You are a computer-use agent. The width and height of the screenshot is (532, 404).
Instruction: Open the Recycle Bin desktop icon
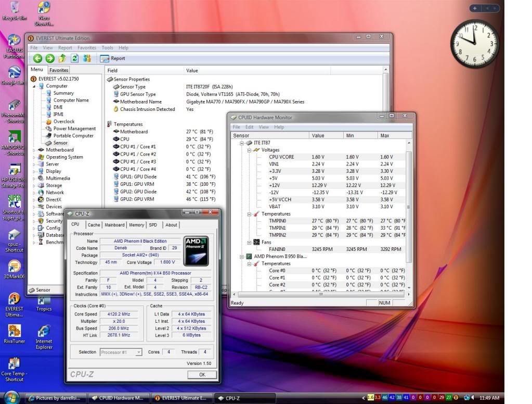tap(14, 11)
